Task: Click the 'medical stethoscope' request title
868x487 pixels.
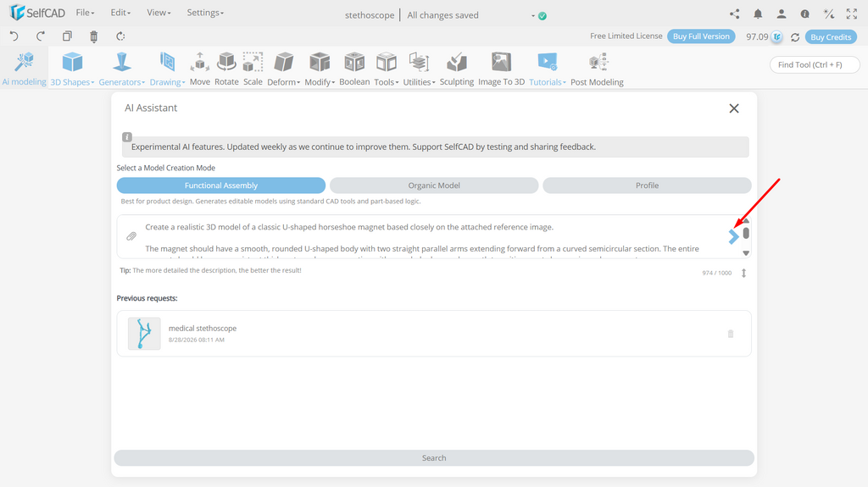Action: (x=203, y=328)
